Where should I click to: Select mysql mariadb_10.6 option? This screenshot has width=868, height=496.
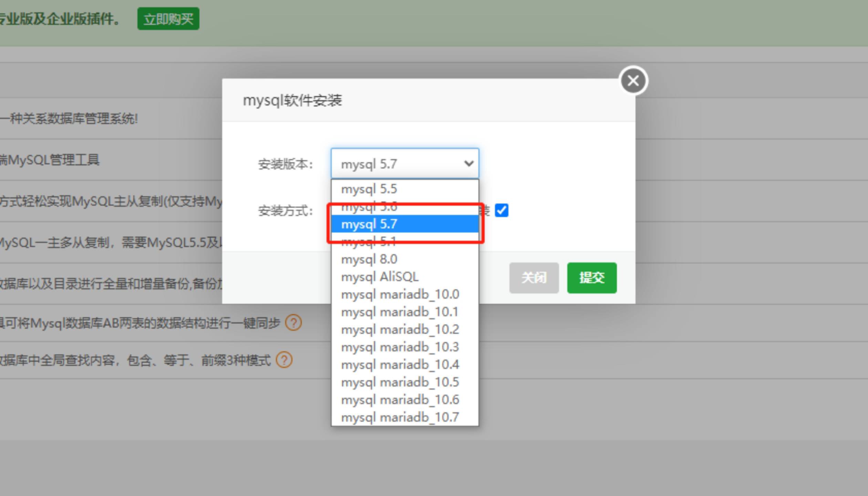tap(405, 400)
